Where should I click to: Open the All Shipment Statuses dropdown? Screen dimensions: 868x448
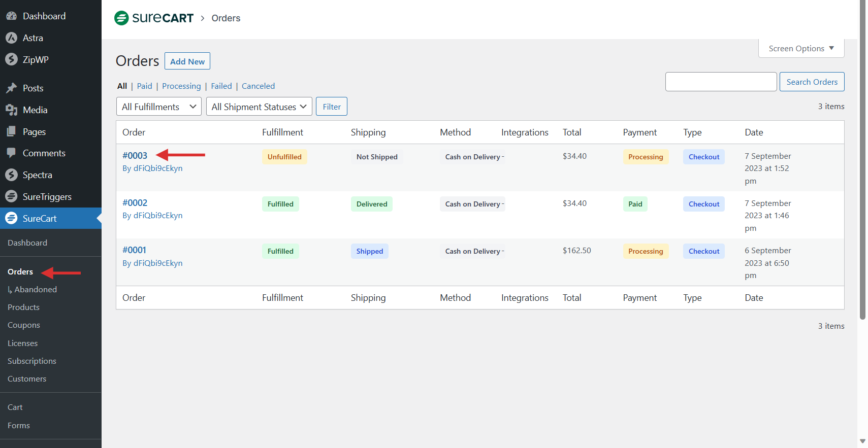[x=259, y=107]
